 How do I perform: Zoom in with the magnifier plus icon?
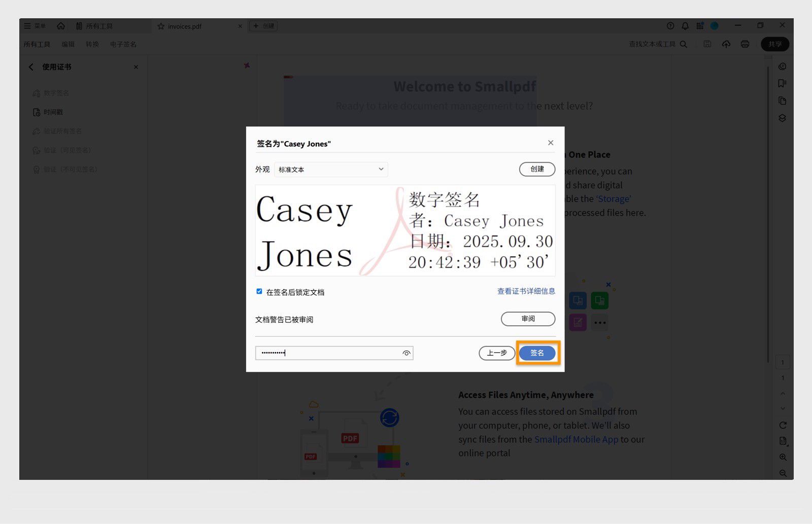point(783,457)
